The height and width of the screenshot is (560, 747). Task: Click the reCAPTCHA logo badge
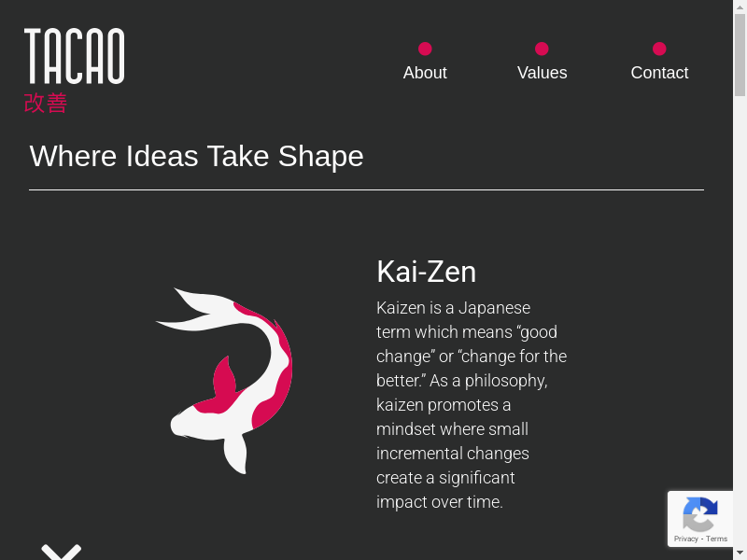click(699, 513)
